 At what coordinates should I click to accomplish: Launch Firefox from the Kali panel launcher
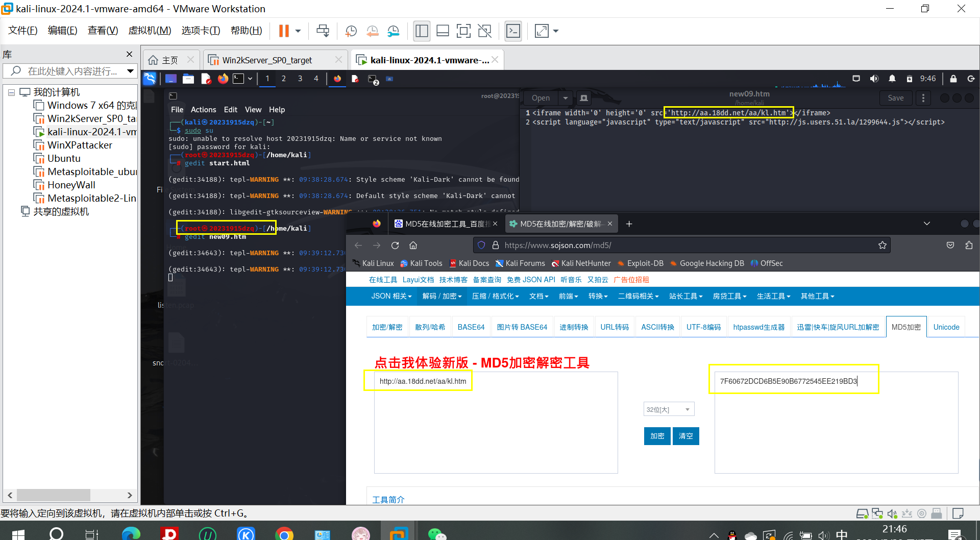223,79
